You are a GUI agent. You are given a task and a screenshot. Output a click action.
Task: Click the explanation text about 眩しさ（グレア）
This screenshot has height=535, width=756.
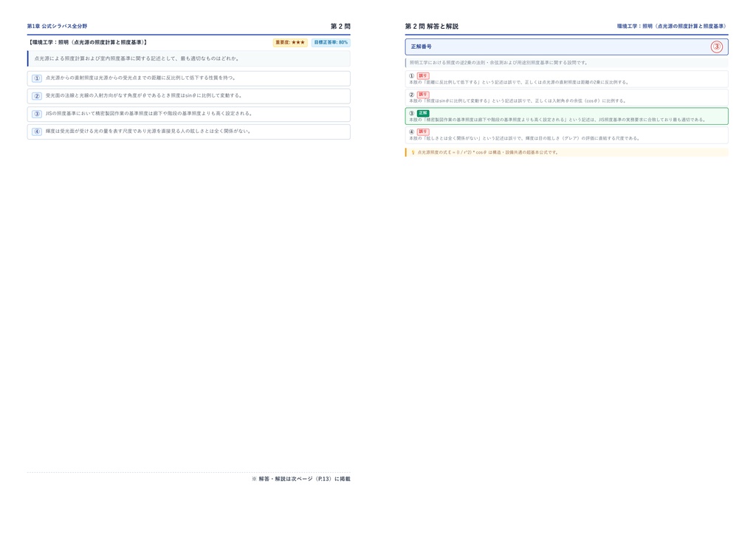point(525,138)
